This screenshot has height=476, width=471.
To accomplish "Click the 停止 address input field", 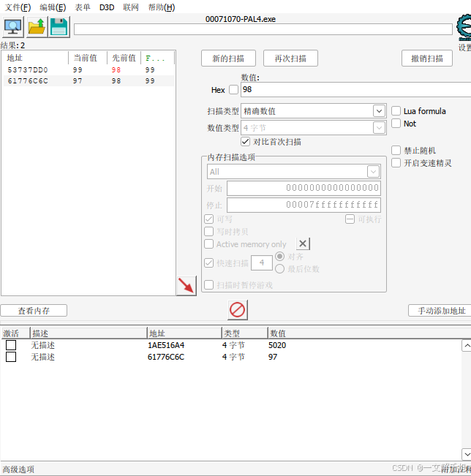I will (304, 205).
